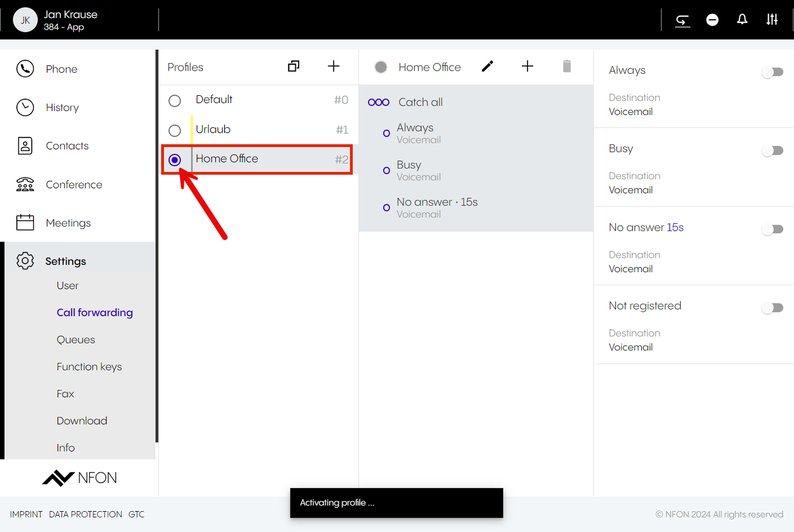Viewport: 794px width, 532px height.
Task: Edit Home Office name with pencil icon
Action: 487,66
